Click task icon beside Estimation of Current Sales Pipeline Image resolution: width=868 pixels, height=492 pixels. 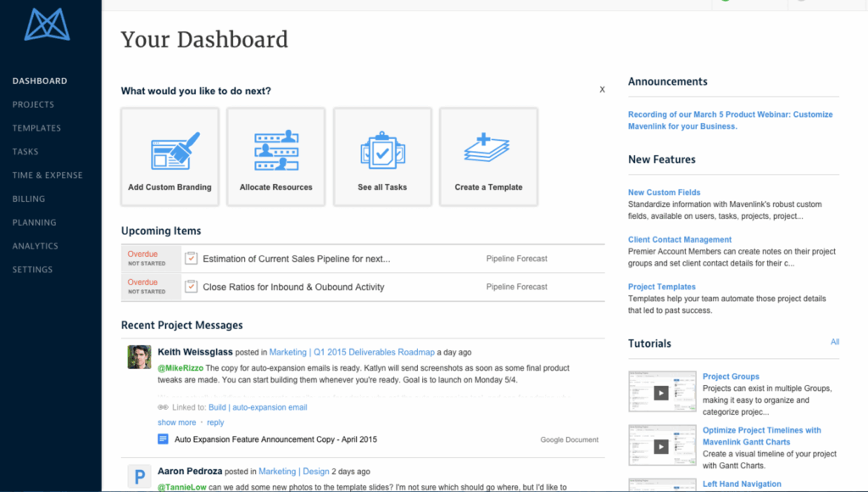click(x=191, y=258)
